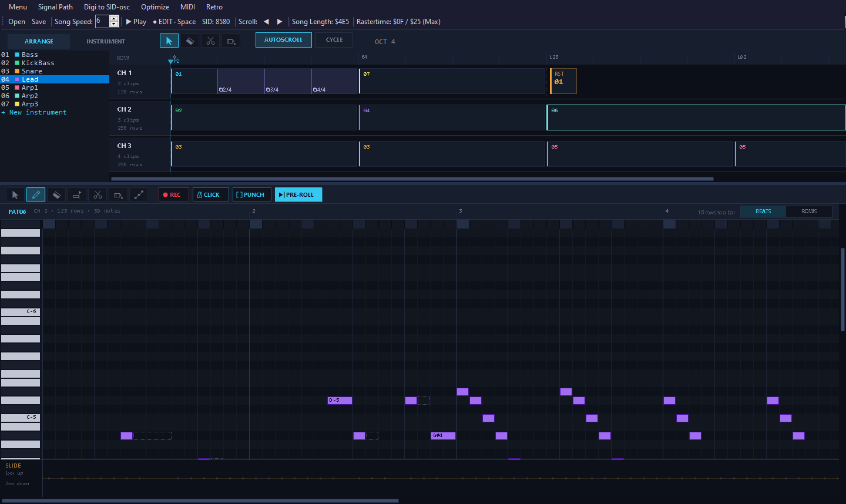Toggle the REC record button
Screen dimensions: 846x504
[174, 194]
